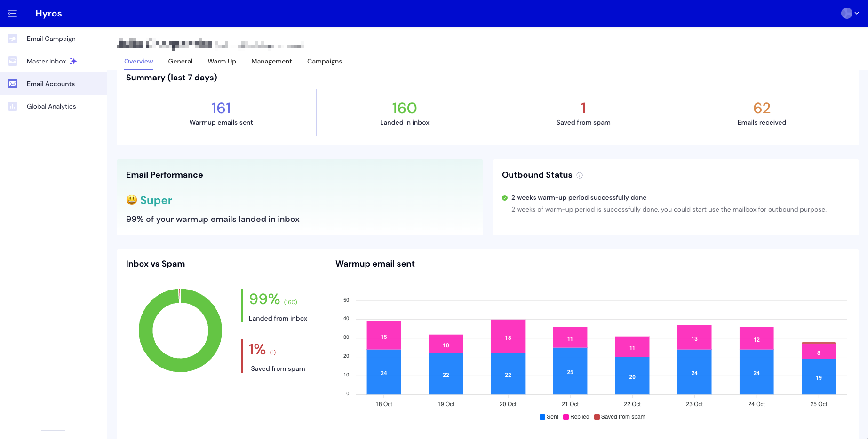Click the Email Accounts envelope icon
Image resolution: width=868 pixels, height=439 pixels.
13,84
